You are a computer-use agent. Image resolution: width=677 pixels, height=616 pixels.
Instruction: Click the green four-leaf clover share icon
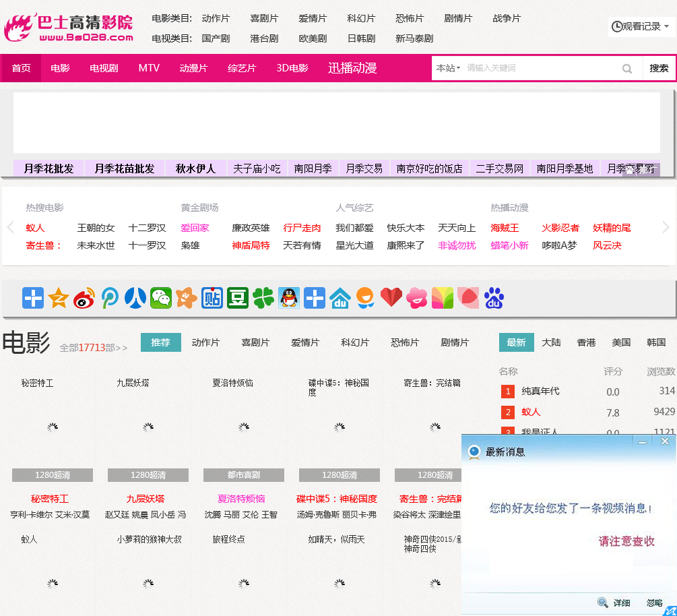(263, 298)
